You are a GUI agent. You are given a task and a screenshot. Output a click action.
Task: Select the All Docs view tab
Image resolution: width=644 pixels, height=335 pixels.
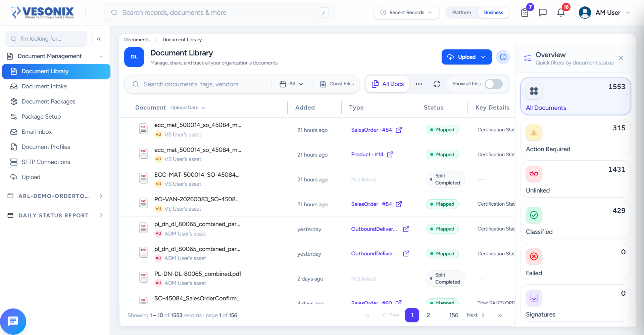387,84
